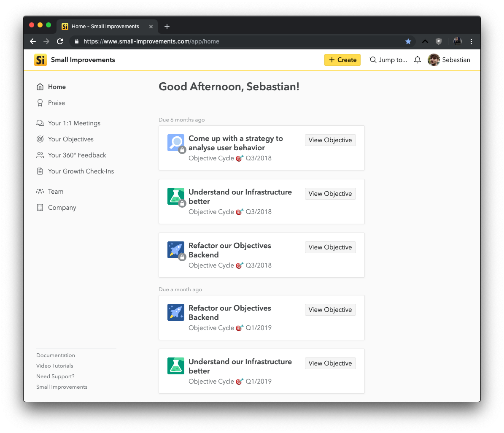Click Q1/2019 Refactor our Objectives Backend title
Viewport: 504px width, 433px height.
pos(229,313)
